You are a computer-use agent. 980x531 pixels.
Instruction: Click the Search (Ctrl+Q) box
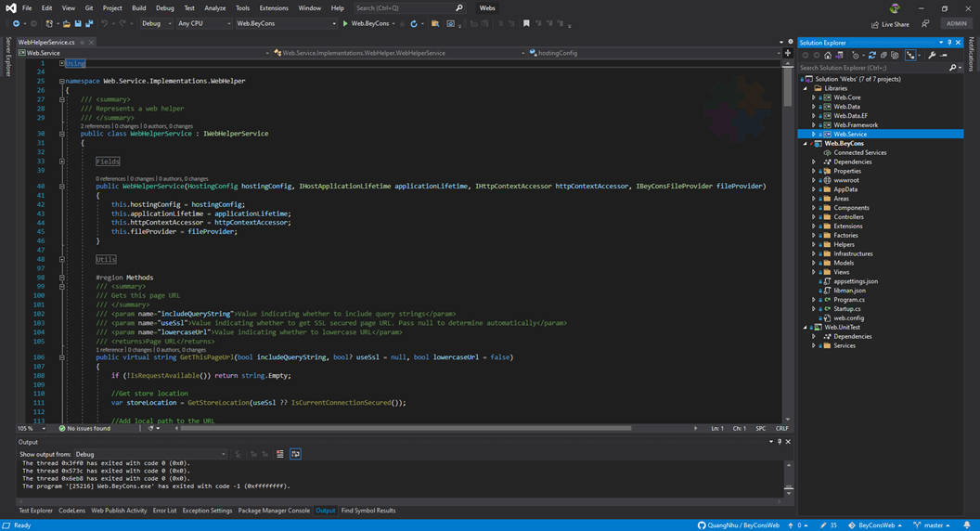tap(408, 8)
